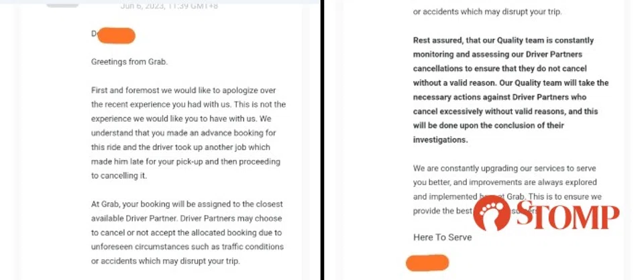Click the gray sender avatar at top

point(62,3)
